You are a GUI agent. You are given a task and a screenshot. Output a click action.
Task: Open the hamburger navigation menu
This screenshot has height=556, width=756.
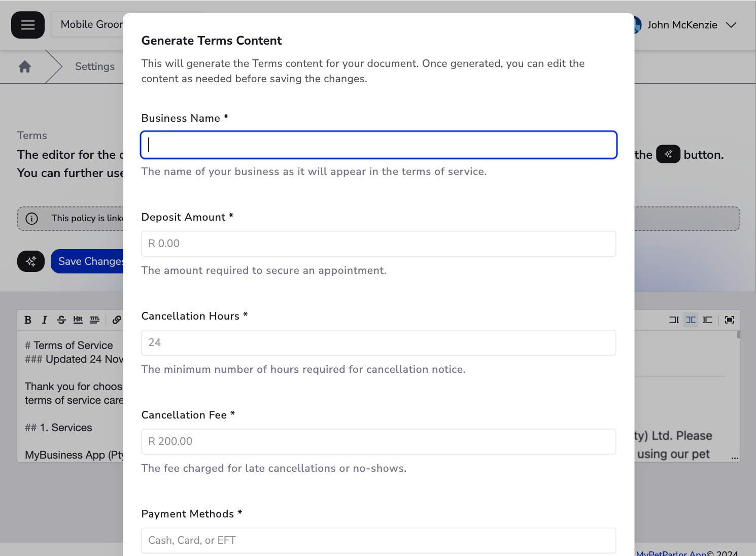[x=27, y=24]
